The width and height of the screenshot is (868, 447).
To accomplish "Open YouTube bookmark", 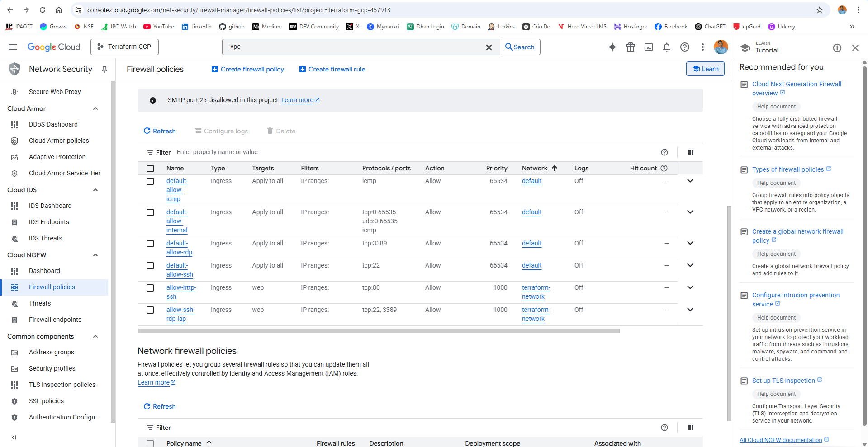I will (x=159, y=27).
